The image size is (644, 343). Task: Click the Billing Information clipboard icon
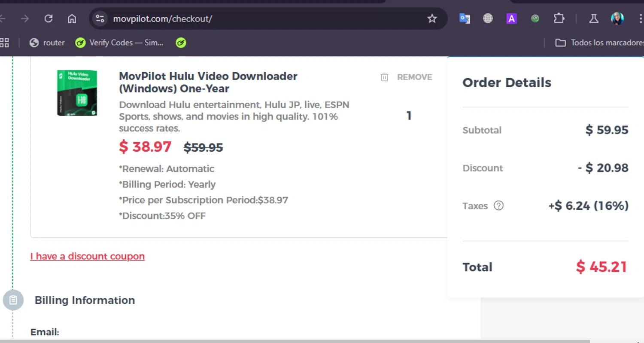(13, 300)
